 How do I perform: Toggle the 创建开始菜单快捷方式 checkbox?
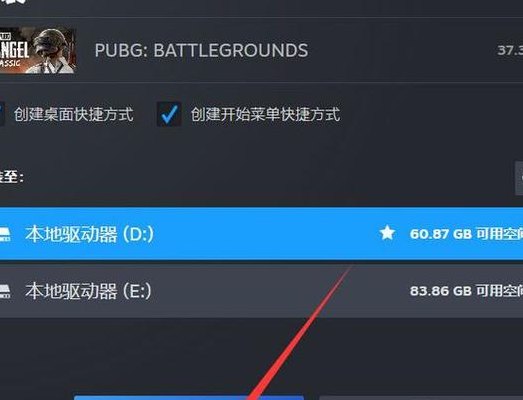pyautogui.click(x=169, y=114)
